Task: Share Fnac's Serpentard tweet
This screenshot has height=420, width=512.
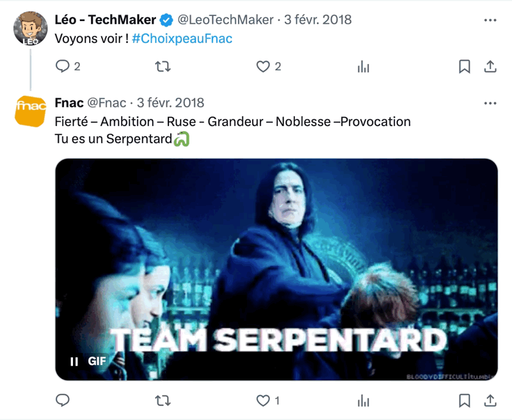Action: (x=490, y=400)
